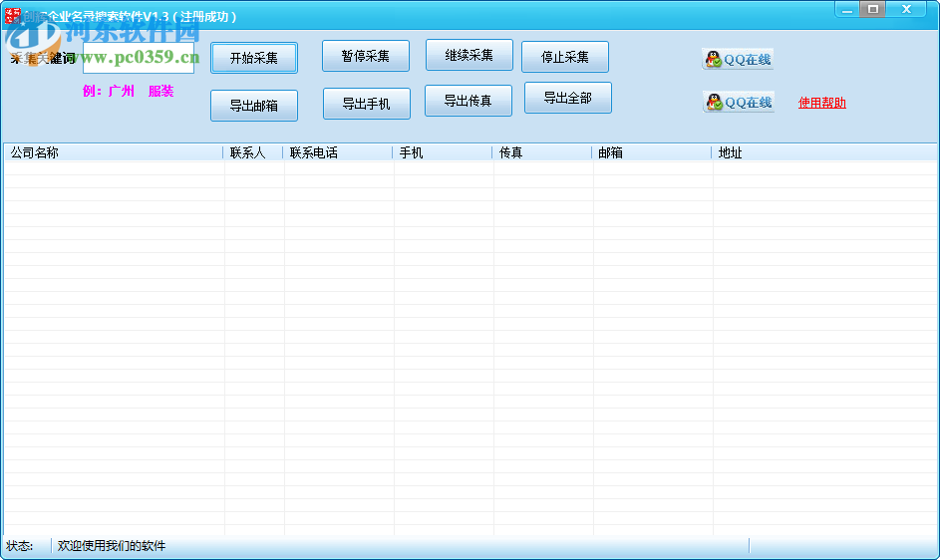
Task: Minimize the application window
Action: pos(846,10)
